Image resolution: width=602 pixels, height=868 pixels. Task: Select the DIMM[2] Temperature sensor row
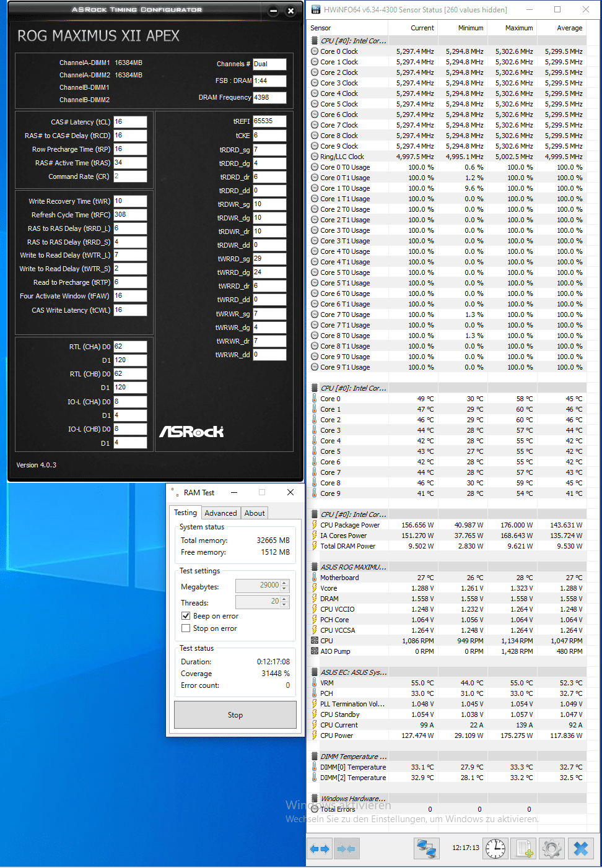447,778
